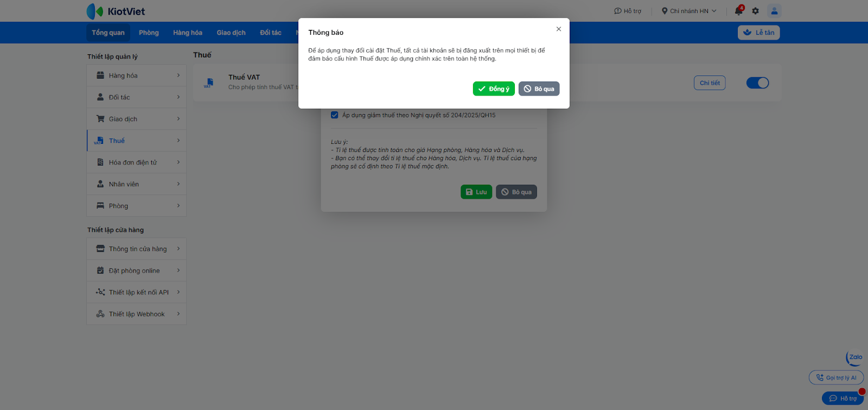Click the Thiết lập Webhook sidebar icon
This screenshot has height=410, width=868.
(100, 314)
